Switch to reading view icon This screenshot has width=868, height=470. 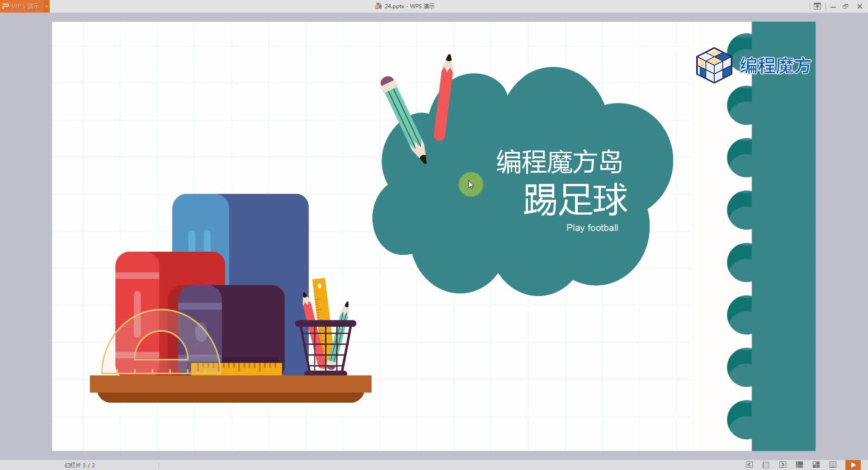tap(833, 465)
